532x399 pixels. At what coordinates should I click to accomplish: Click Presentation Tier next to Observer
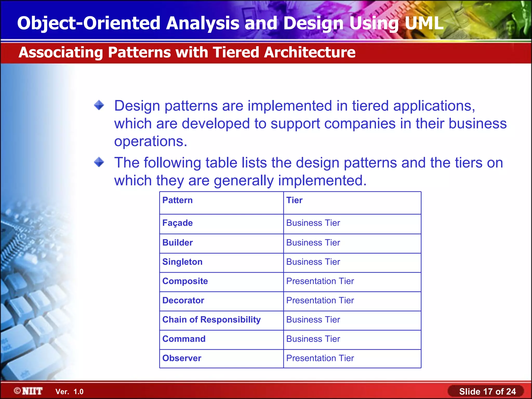320,358
